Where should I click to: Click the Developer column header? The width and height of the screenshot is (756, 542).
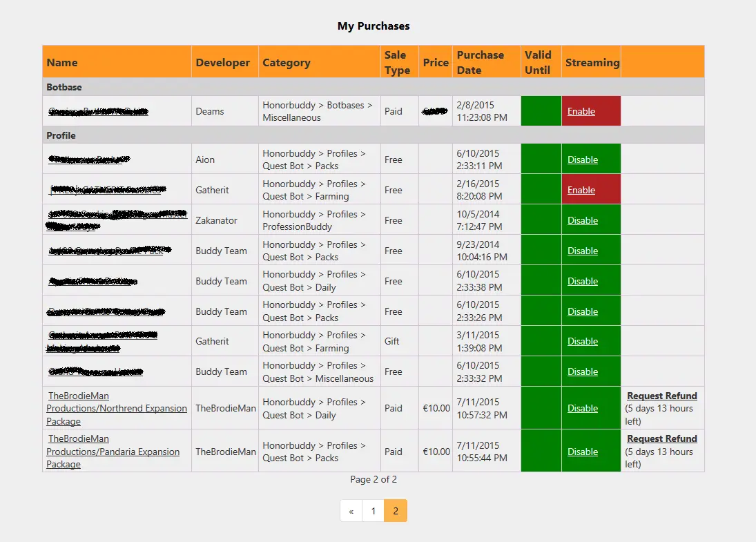(225, 62)
